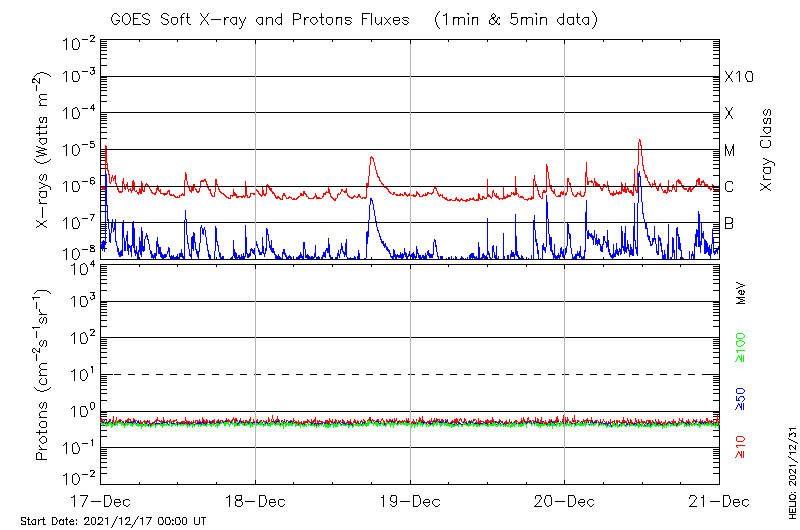Pick the 20-Dec axis label
The image size is (800, 530).
pos(564,499)
